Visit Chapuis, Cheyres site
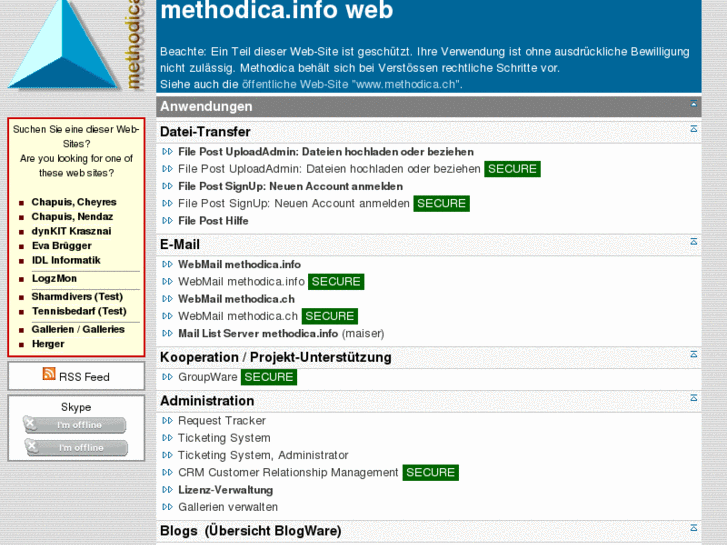The width and height of the screenshot is (727, 545). tap(74, 202)
